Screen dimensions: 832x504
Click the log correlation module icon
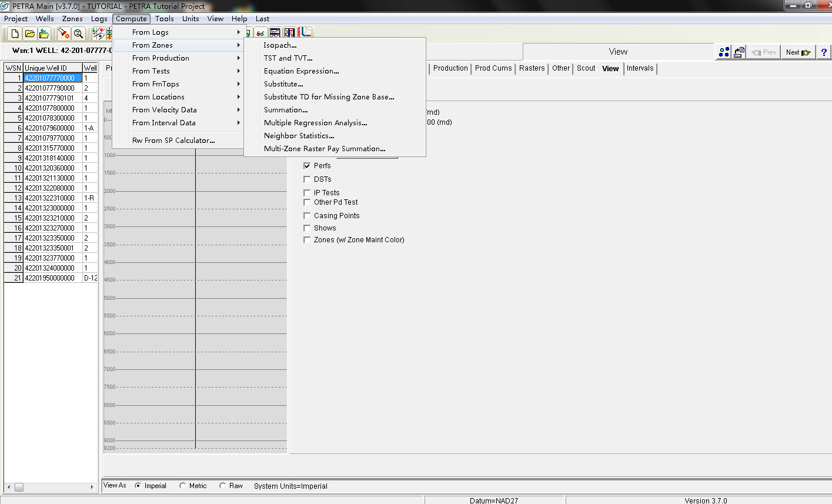[x=289, y=34]
